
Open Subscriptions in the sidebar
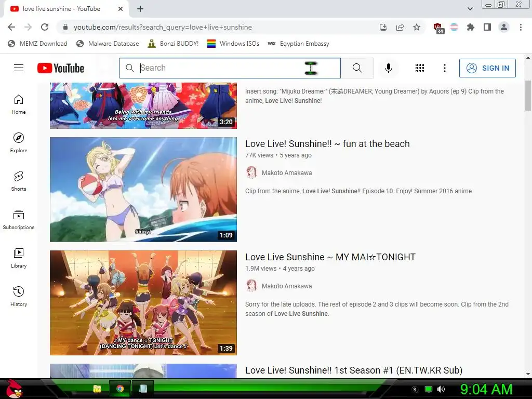click(19, 220)
